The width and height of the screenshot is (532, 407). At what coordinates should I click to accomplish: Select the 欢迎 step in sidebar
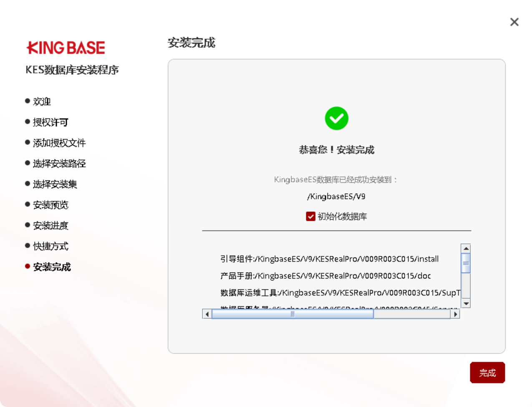(x=42, y=101)
